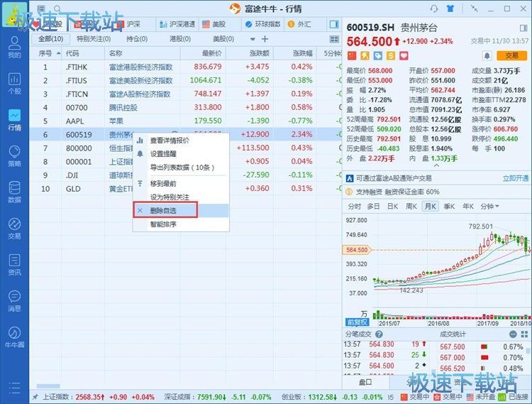Screen dimensions: 532x404
Task: Open the 盘口 bottom tab
Action: pyautogui.click(x=365, y=382)
